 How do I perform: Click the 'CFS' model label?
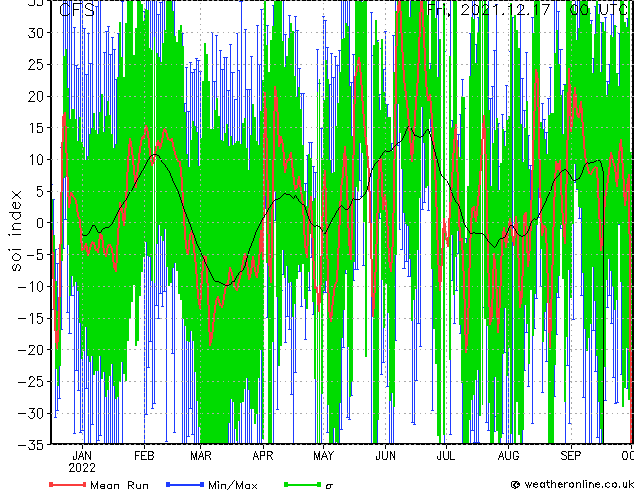pyautogui.click(x=77, y=10)
